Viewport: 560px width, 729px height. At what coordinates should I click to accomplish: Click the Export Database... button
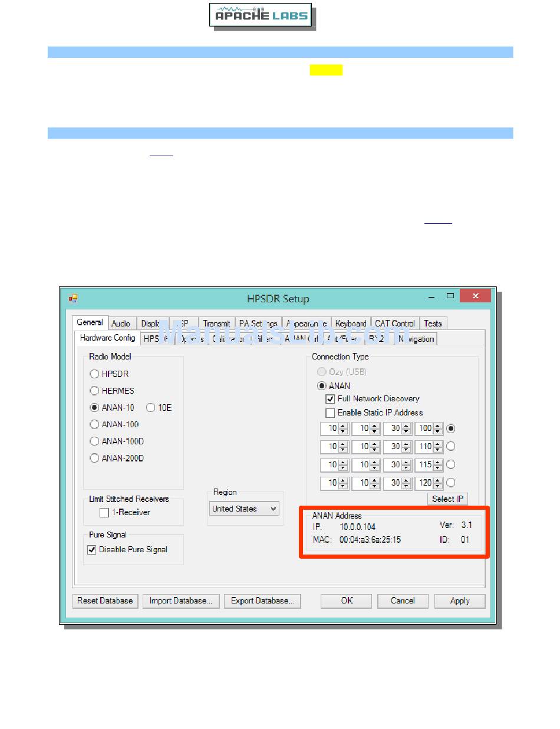pos(262,601)
